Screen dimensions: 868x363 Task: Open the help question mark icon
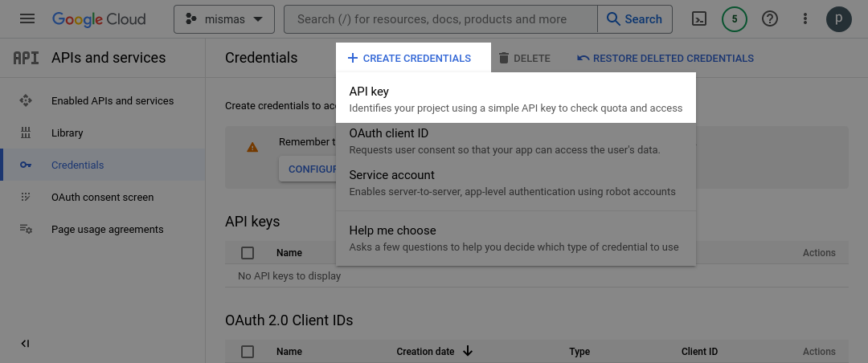coord(770,18)
